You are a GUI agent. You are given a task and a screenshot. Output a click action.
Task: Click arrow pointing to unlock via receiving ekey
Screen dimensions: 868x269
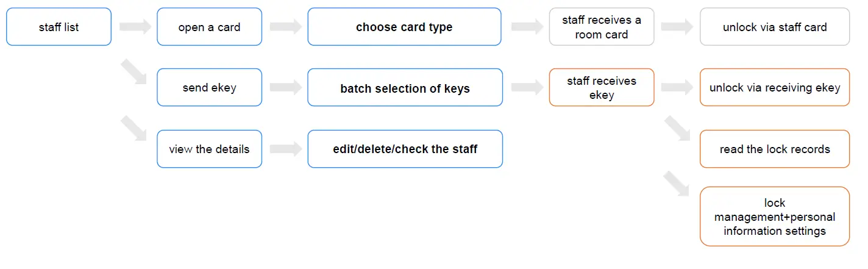(x=677, y=87)
